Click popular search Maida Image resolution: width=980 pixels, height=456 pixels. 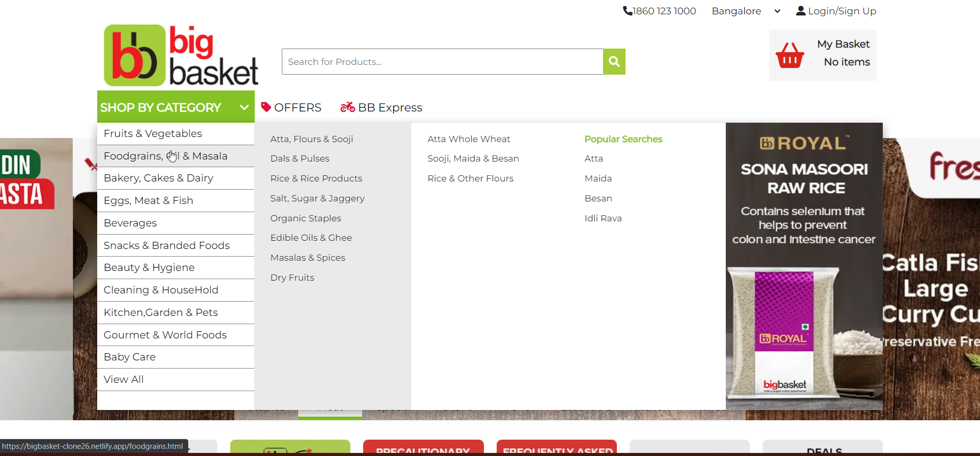click(598, 178)
